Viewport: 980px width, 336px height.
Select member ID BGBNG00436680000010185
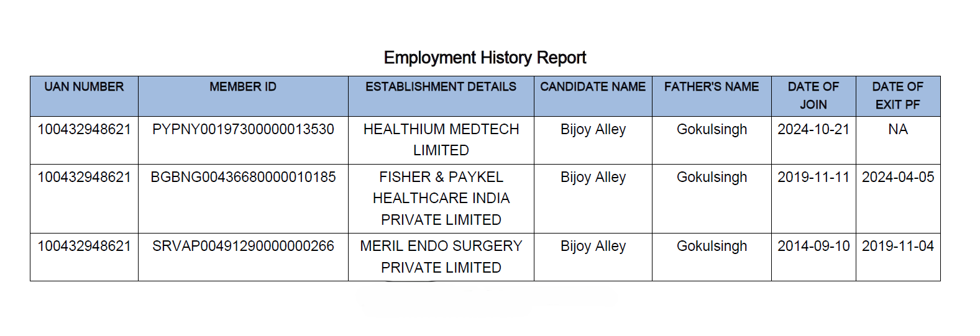[243, 177]
